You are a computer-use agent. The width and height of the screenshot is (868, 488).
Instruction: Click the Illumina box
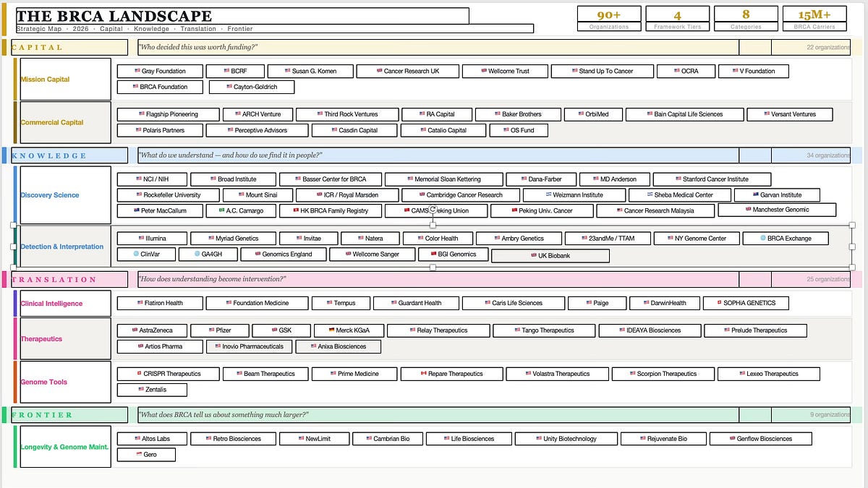tap(152, 239)
